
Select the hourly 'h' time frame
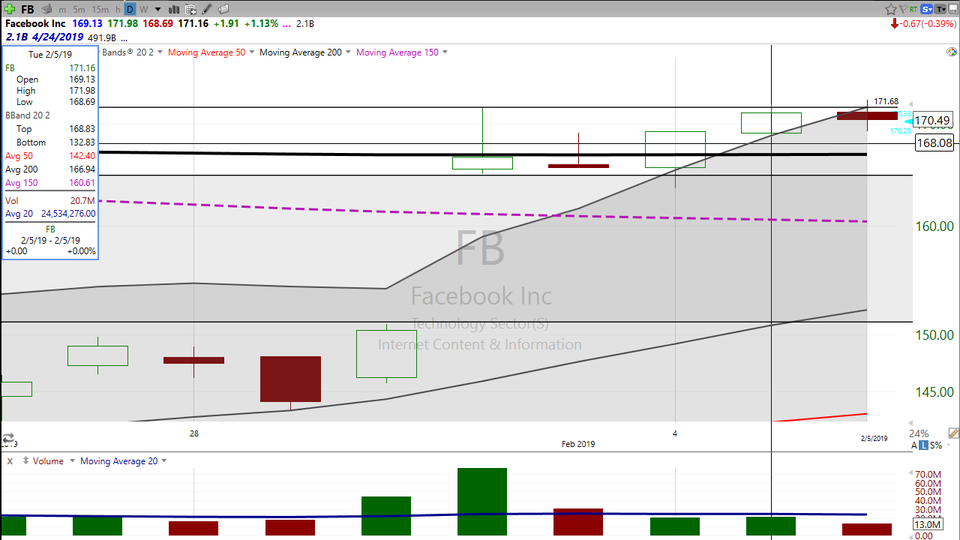[x=118, y=10]
